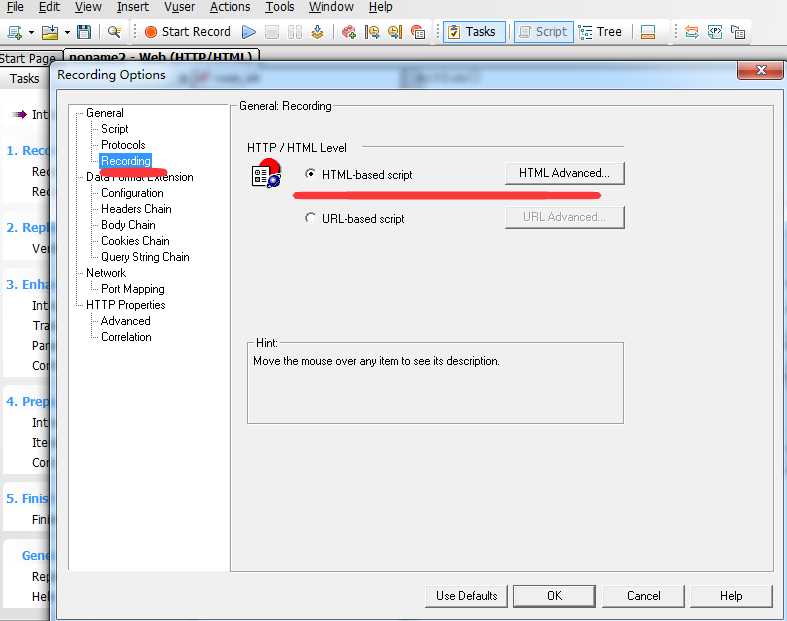Switch to Tree view icon
Viewport: 787px width, 621px height.
[x=600, y=32]
